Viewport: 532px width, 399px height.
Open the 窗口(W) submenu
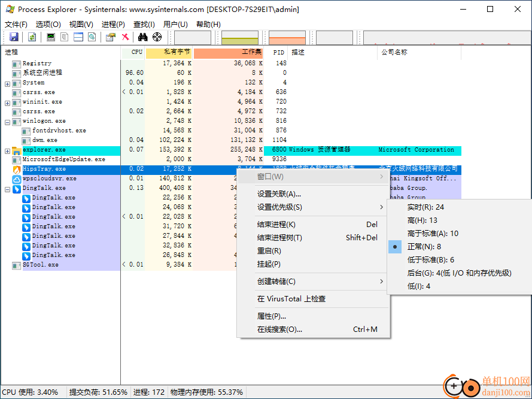[314, 177]
